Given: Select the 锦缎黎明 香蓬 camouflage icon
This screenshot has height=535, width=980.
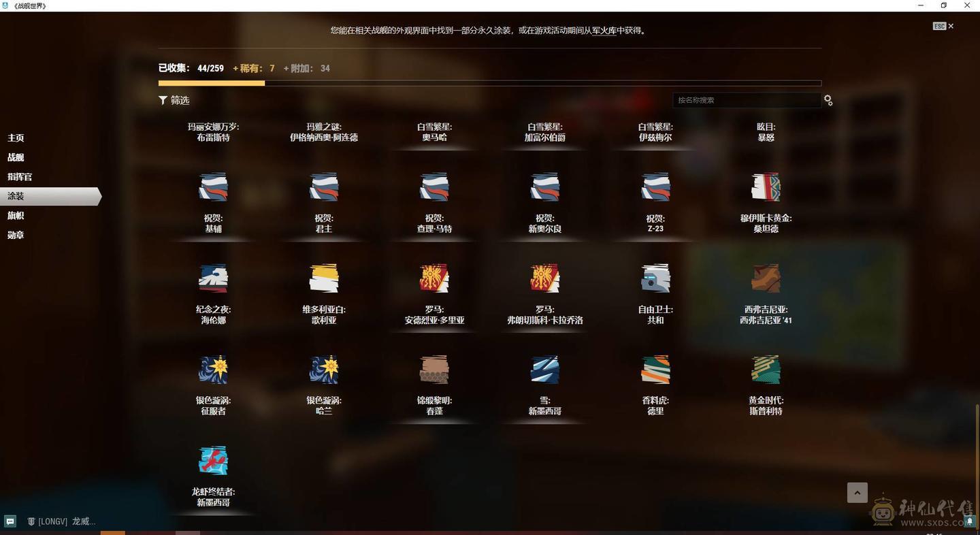Looking at the screenshot, I should tap(434, 370).
